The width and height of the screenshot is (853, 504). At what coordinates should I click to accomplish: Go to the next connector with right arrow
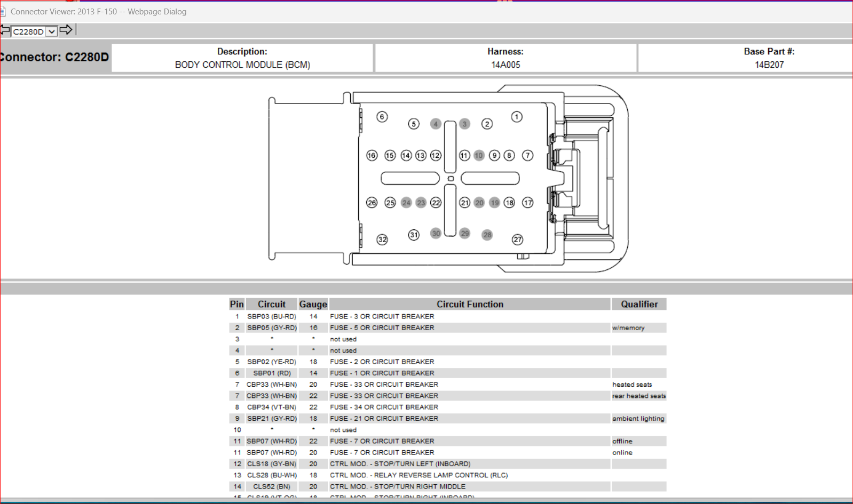66,30
